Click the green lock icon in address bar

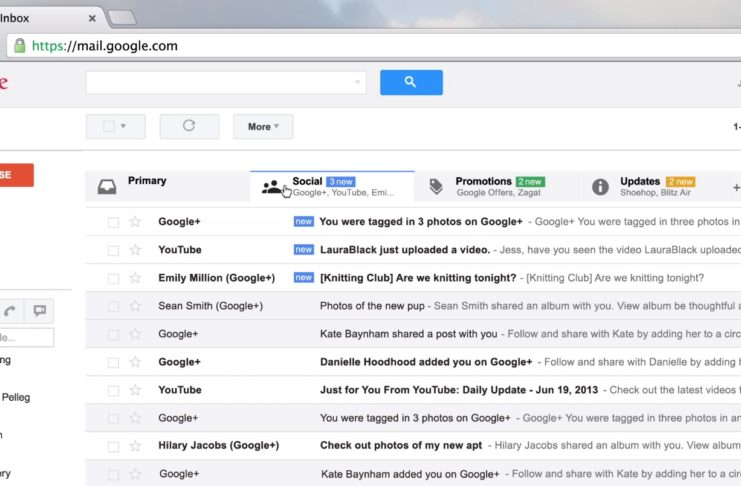(x=19, y=46)
